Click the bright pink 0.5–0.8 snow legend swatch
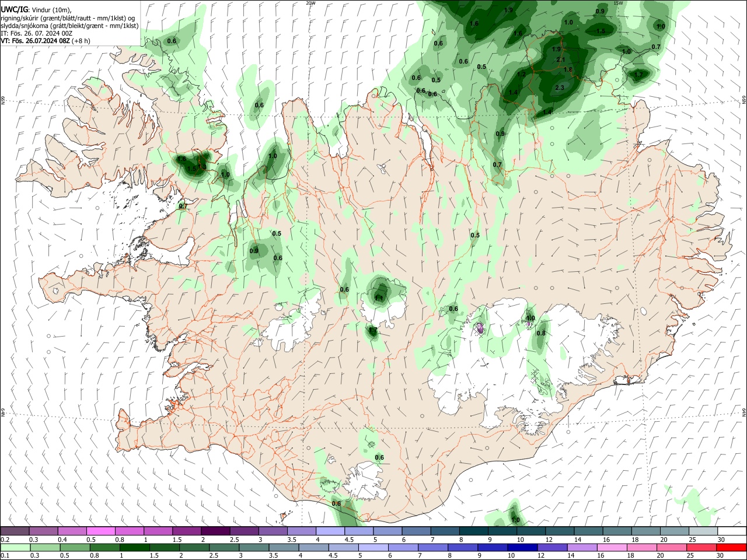 pyautogui.click(x=100, y=531)
